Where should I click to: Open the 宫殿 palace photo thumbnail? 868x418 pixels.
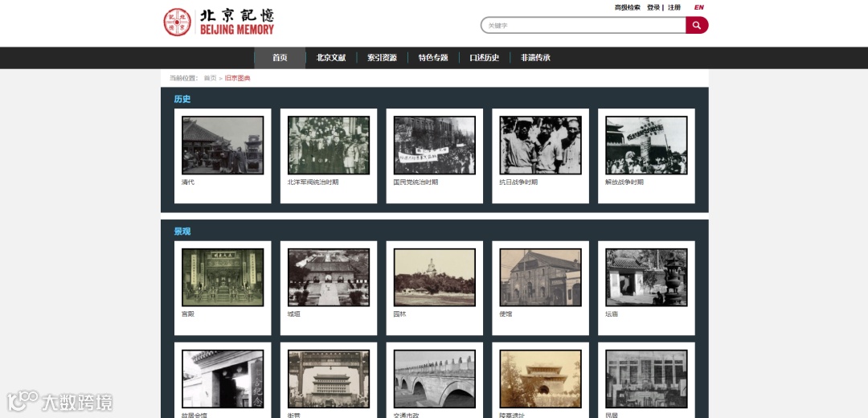[x=223, y=277]
